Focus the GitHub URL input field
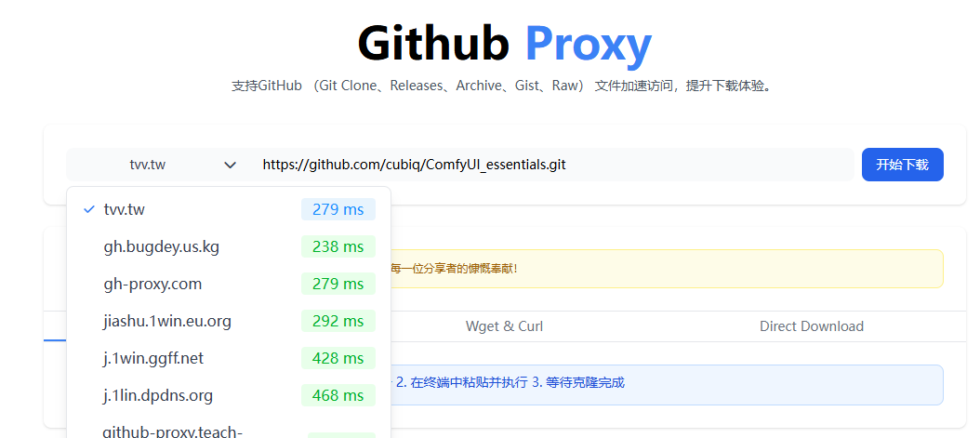Viewport: 980px width, 438px height. coord(552,165)
